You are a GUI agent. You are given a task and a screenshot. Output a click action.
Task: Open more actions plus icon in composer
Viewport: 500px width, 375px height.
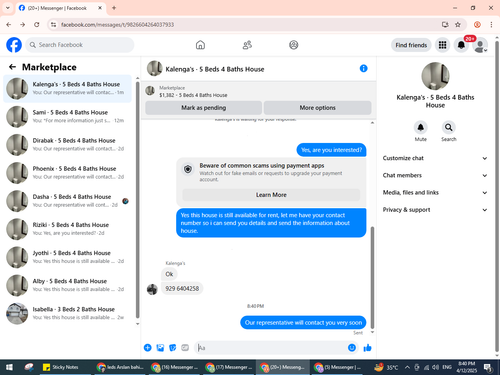[x=148, y=348]
